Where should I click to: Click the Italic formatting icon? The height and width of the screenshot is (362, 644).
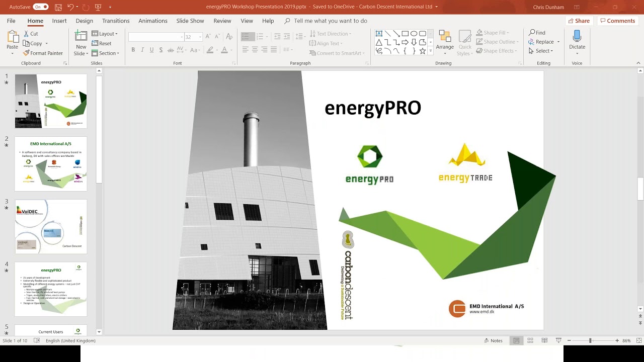click(142, 50)
